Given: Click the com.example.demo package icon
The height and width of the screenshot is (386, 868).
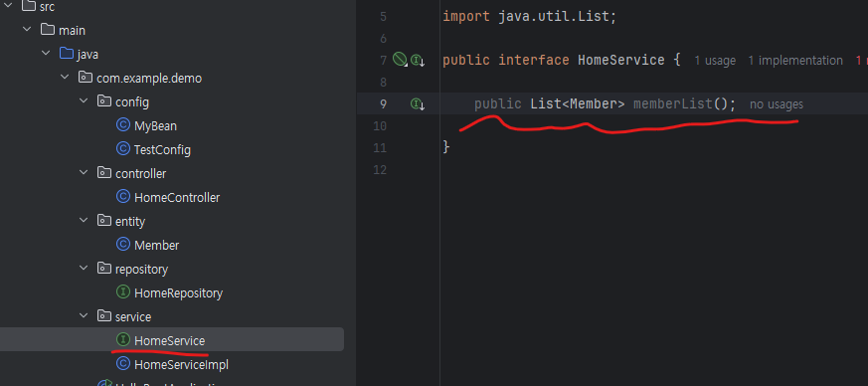Looking at the screenshot, I should [86, 77].
